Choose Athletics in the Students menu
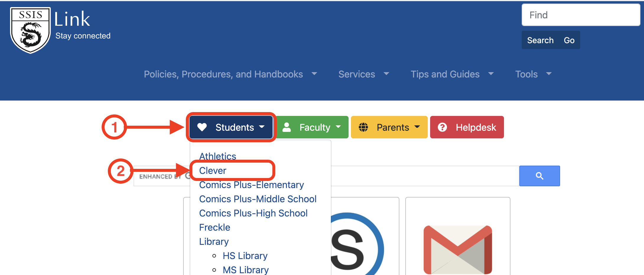The height and width of the screenshot is (275, 644). 218,156
